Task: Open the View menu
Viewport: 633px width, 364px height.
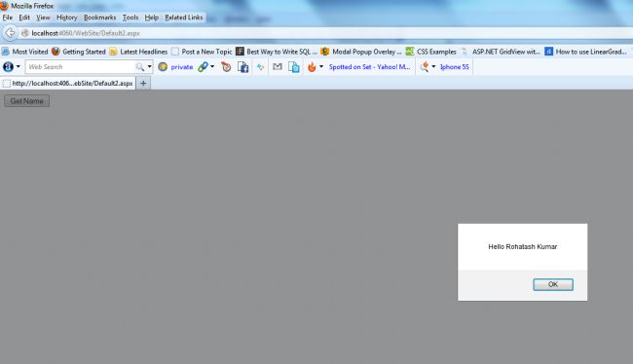Action: 43,18
